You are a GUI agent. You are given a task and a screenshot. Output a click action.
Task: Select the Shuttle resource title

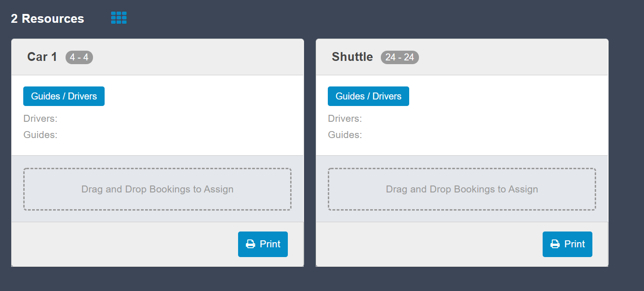[x=352, y=57]
